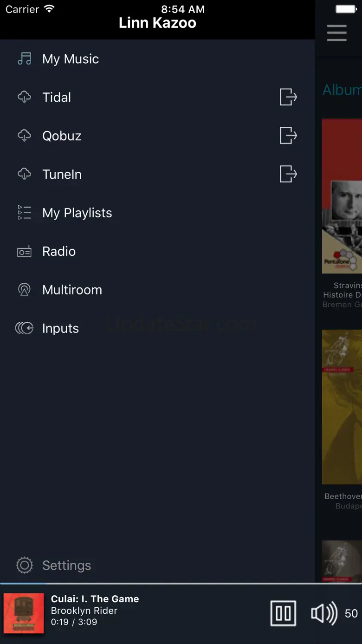Open the Stravinsky album cover
The height and width of the screenshot is (644, 362).
[342, 196]
